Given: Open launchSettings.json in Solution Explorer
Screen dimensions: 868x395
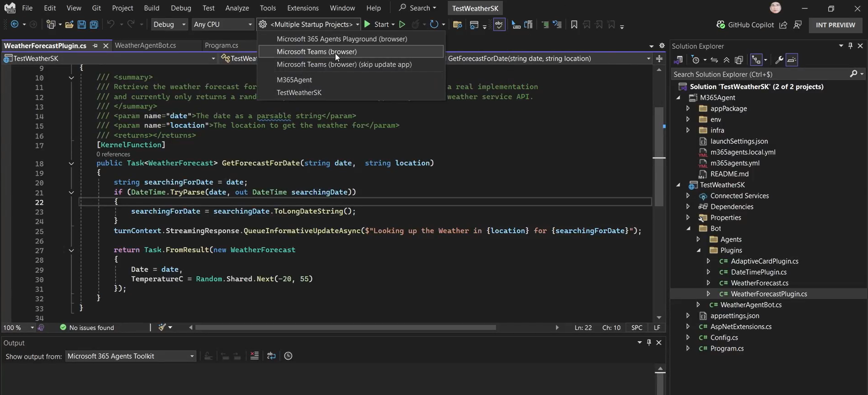Looking at the screenshot, I should point(739,141).
